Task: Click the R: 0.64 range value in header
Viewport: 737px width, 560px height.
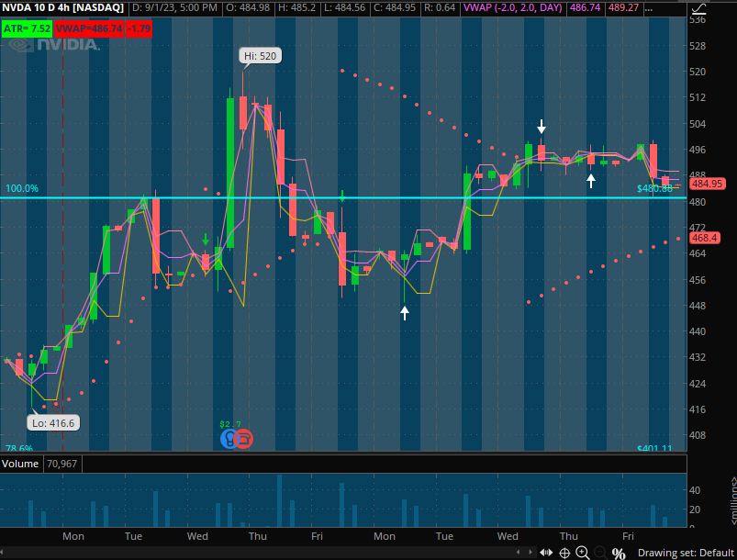Action: tap(441, 7)
